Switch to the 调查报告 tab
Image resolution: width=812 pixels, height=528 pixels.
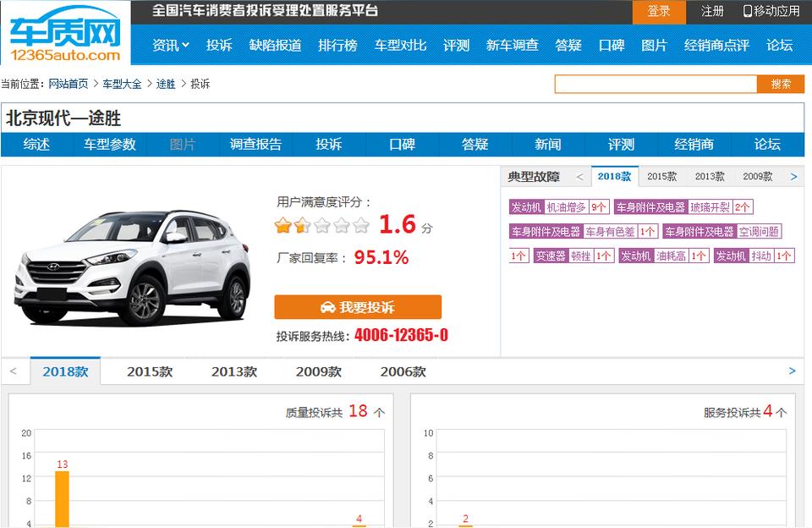pyautogui.click(x=255, y=144)
